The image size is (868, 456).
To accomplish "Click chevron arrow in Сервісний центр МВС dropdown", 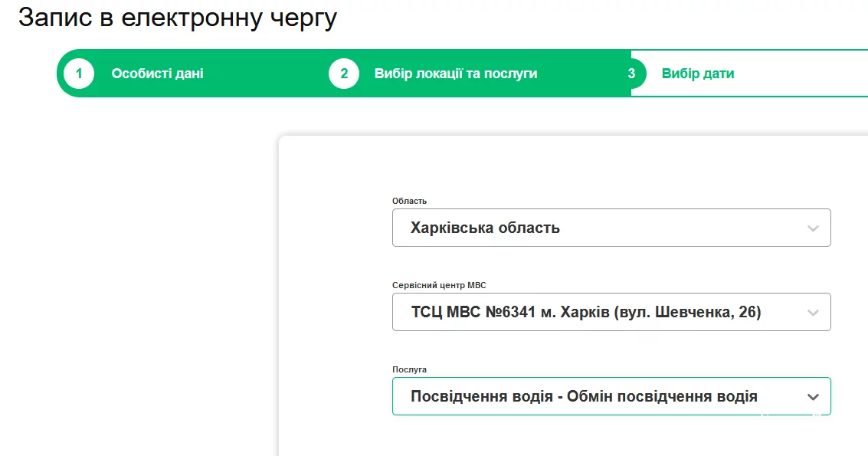I will [813, 313].
